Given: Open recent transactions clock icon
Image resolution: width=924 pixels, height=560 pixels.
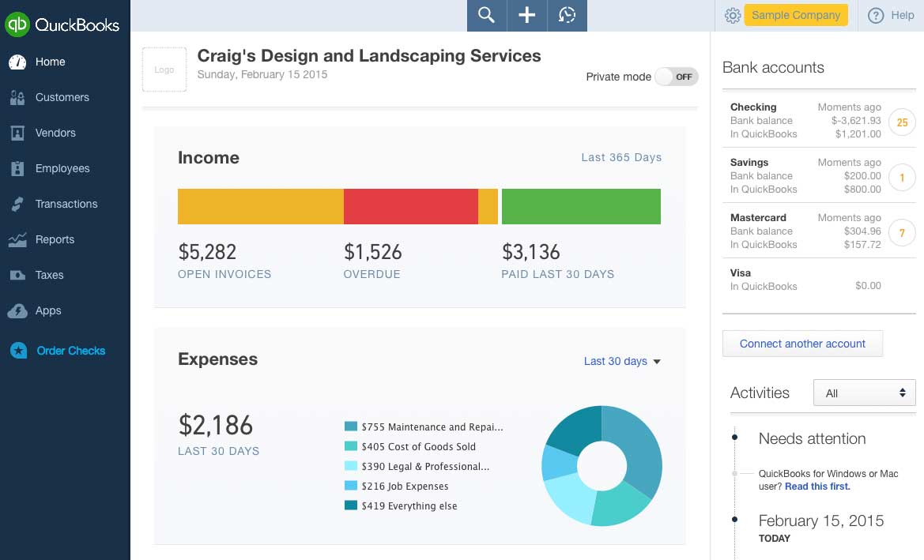Looking at the screenshot, I should 567,15.
